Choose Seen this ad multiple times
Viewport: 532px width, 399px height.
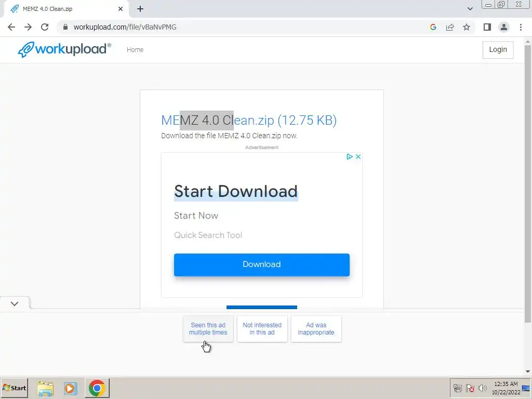(208, 329)
